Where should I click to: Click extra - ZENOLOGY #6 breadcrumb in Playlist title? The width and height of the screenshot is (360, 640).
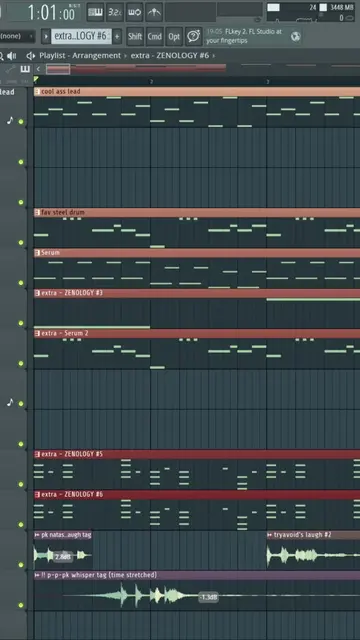click(170, 56)
